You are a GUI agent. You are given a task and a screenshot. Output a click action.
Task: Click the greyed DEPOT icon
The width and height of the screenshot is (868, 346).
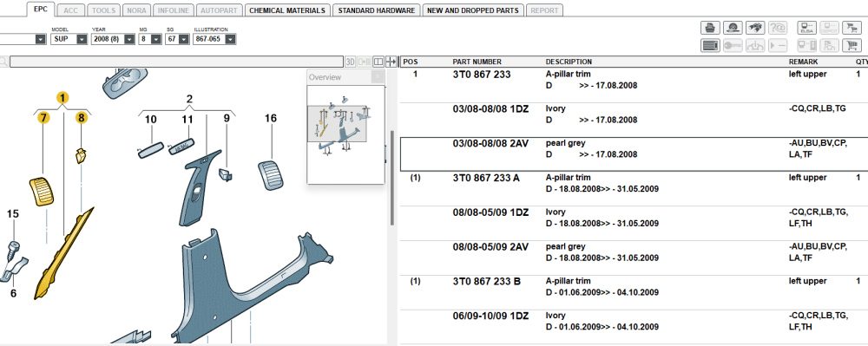pyautogui.click(x=829, y=28)
